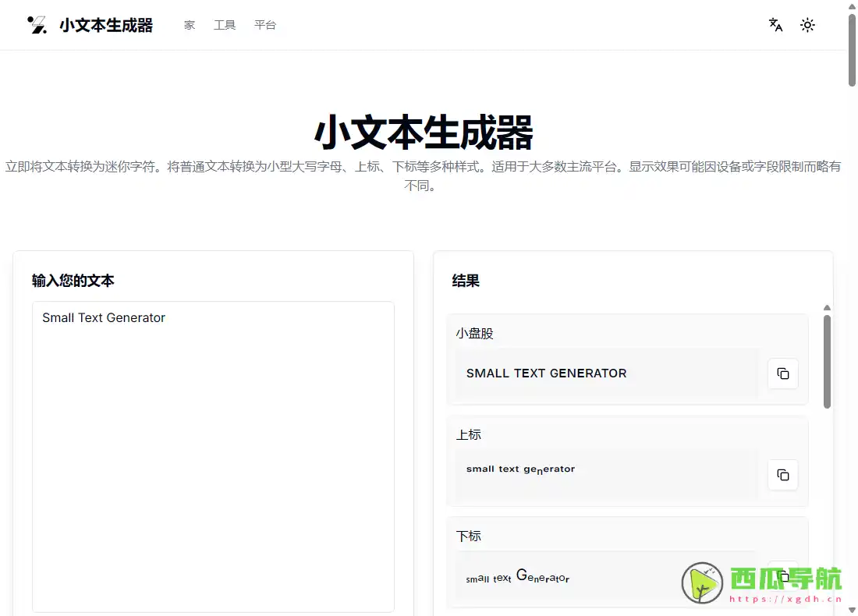Click the large 小文本生成器 page heading
The image size is (858, 616).
424,133
